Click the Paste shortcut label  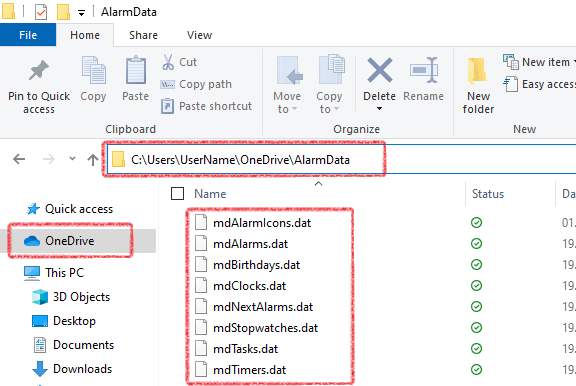pos(215,106)
